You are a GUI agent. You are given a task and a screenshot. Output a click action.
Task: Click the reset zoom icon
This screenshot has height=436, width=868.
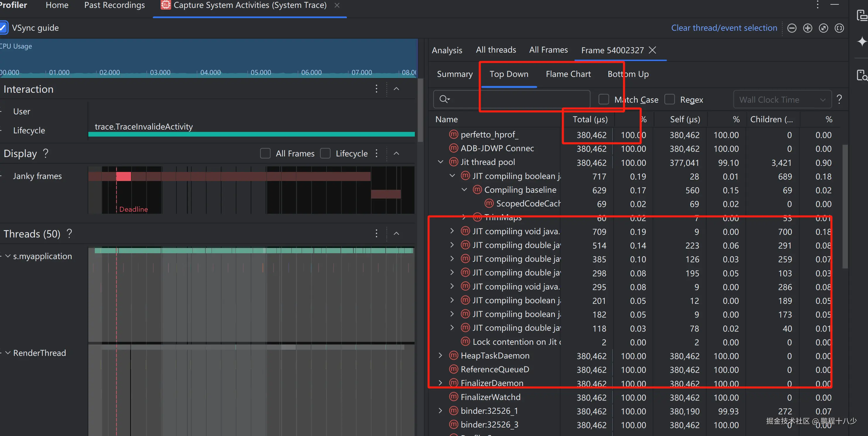[x=823, y=28]
